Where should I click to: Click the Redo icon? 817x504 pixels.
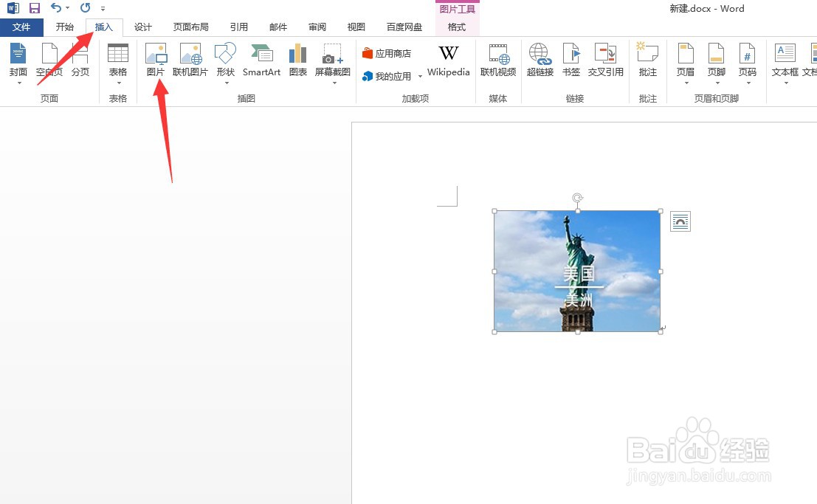click(x=85, y=8)
